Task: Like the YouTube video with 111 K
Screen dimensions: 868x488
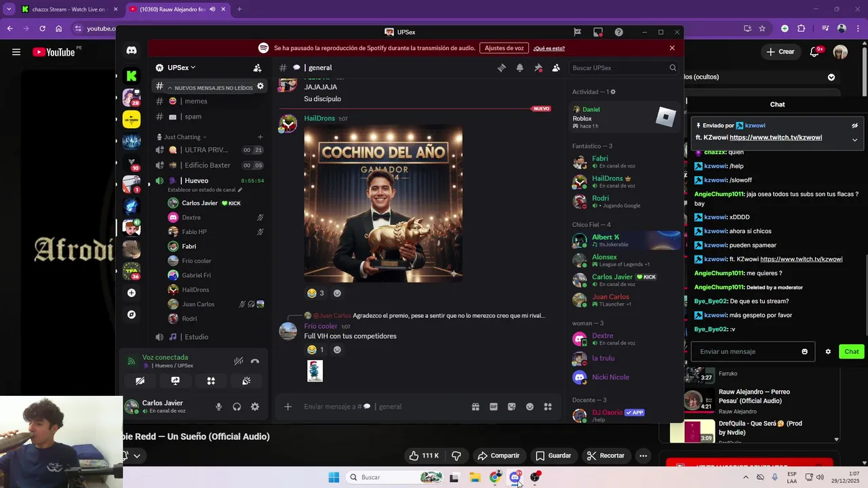Action: [424, 455]
